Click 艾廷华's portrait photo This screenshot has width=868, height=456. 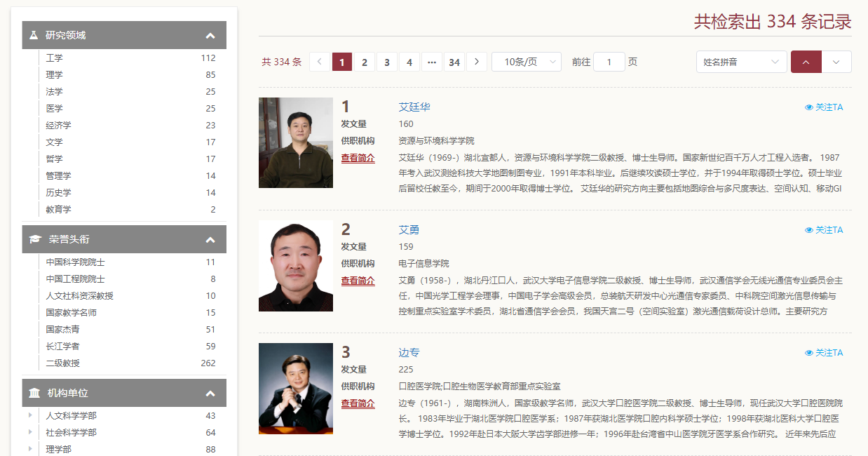(295, 142)
